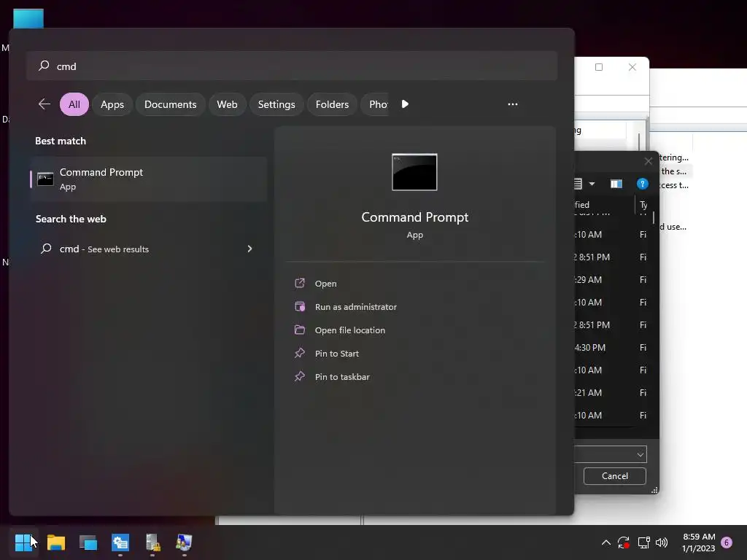
Task: Open the computer shield taskbar icon
Action: pyautogui.click(x=184, y=542)
